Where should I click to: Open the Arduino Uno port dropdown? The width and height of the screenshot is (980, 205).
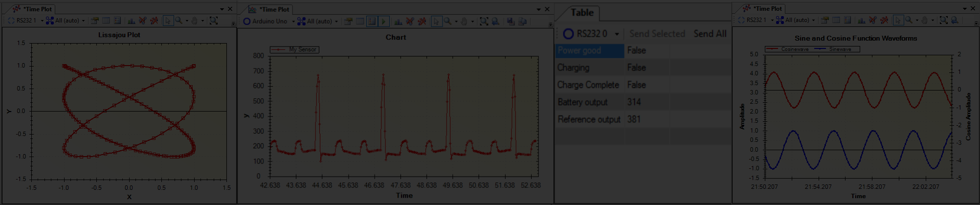point(293,21)
